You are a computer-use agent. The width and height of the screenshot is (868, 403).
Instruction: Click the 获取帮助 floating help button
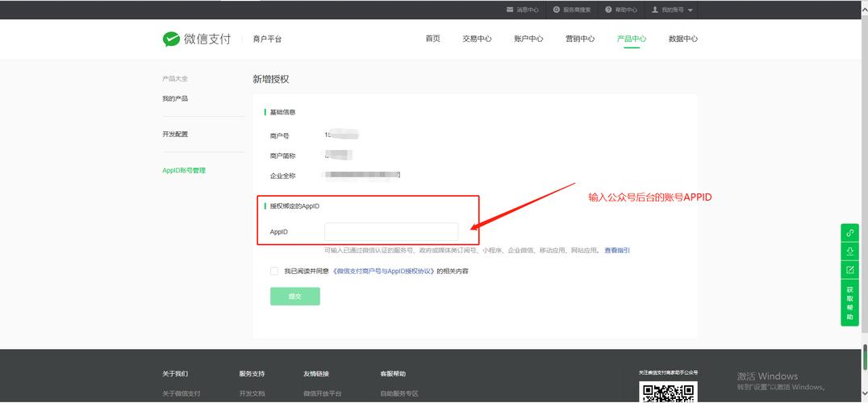[x=849, y=302]
